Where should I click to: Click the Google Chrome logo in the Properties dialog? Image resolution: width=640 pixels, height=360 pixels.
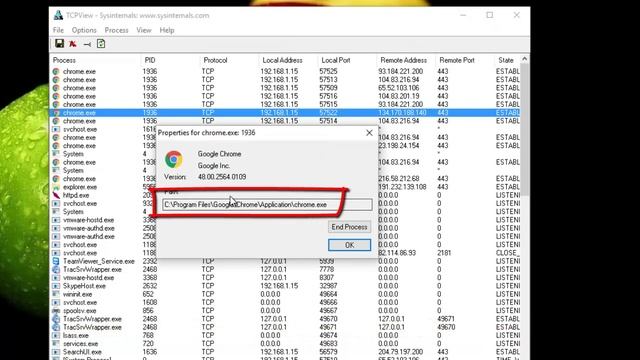pyautogui.click(x=173, y=159)
